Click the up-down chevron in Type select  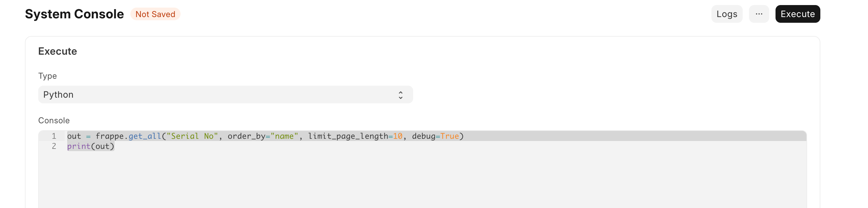point(400,95)
